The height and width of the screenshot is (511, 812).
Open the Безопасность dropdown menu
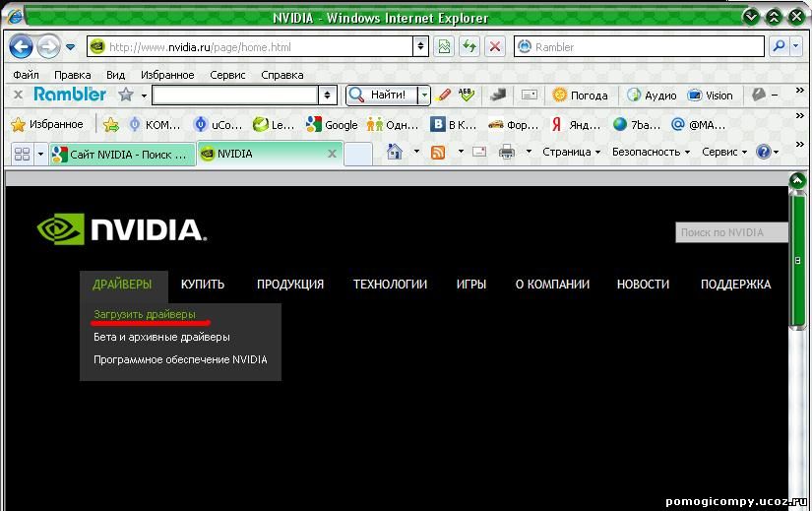pos(651,152)
